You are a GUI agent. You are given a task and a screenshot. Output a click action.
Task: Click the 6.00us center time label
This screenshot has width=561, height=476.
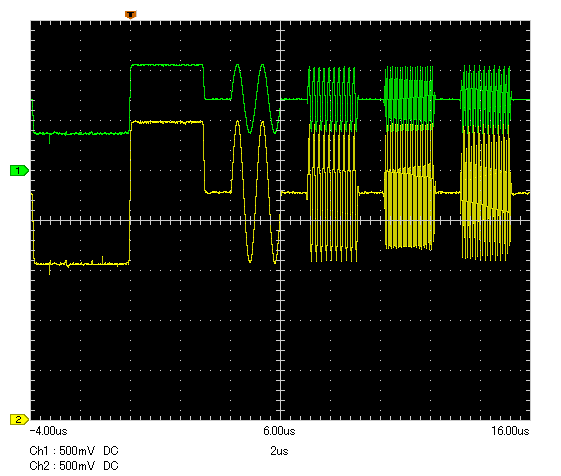279,431
